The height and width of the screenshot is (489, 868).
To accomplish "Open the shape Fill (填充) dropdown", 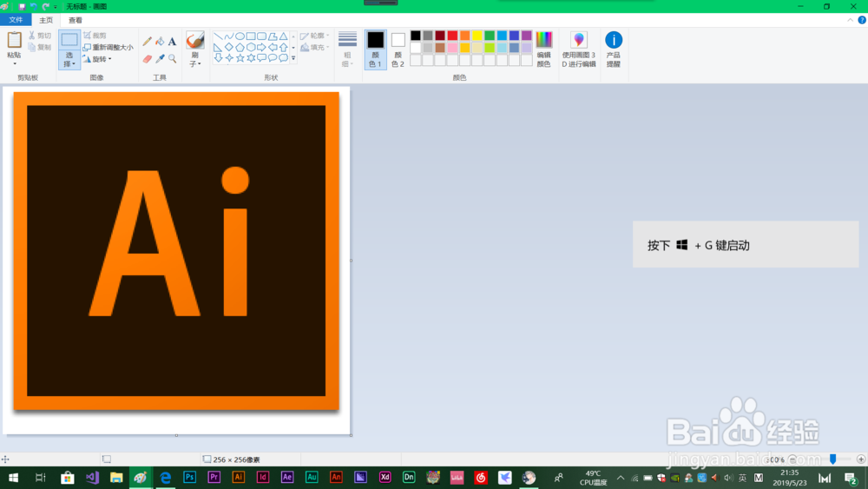I will click(x=315, y=47).
